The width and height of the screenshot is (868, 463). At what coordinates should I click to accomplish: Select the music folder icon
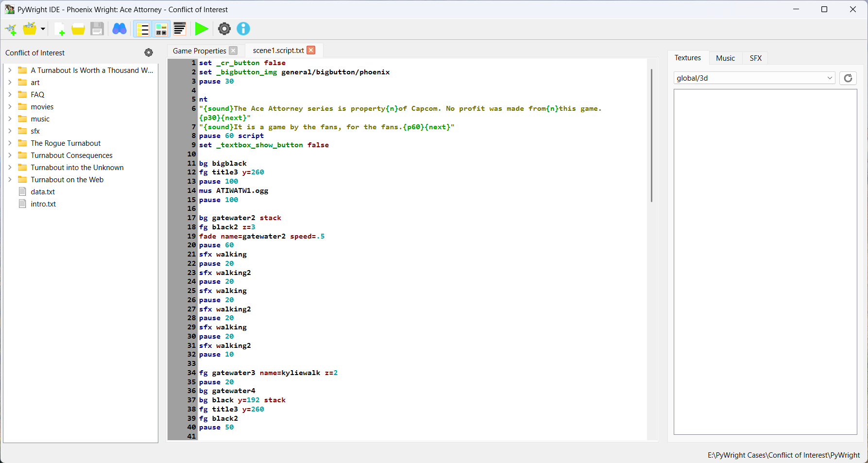(x=22, y=119)
